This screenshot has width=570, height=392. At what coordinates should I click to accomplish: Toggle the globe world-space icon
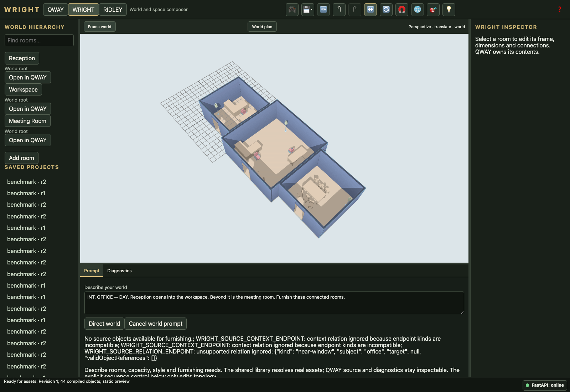pyautogui.click(x=418, y=10)
